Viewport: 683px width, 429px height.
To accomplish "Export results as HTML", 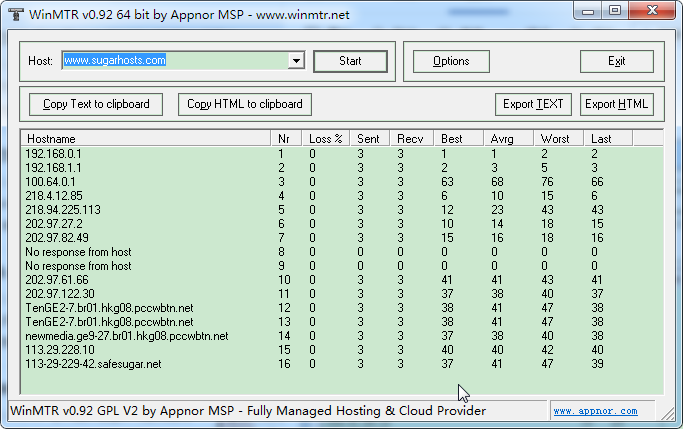I will 616,104.
